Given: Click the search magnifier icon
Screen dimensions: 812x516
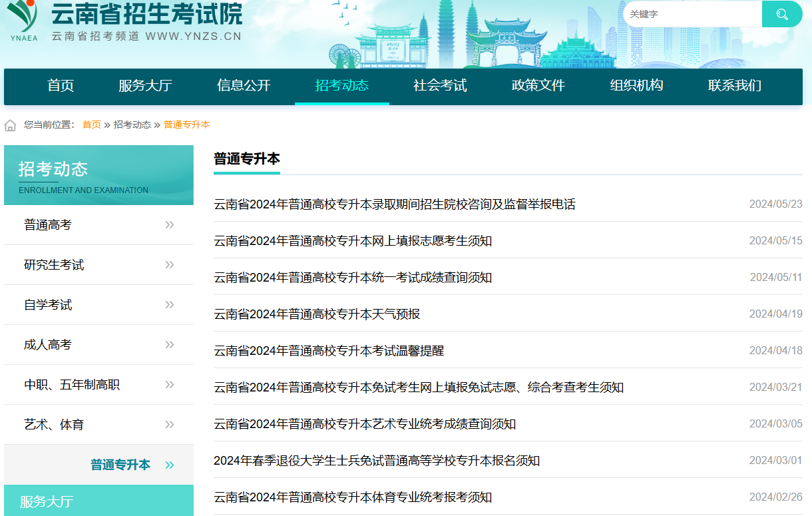Looking at the screenshot, I should point(782,13).
